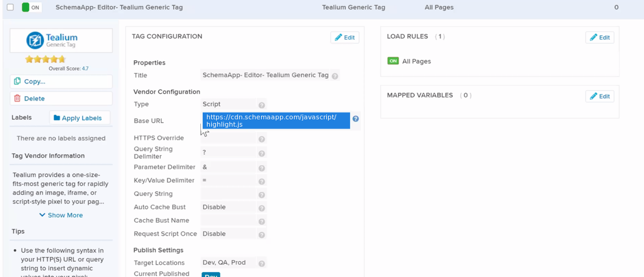Click the Tealium Generic Tag logo
The height and width of the screenshot is (277, 644).
click(61, 40)
